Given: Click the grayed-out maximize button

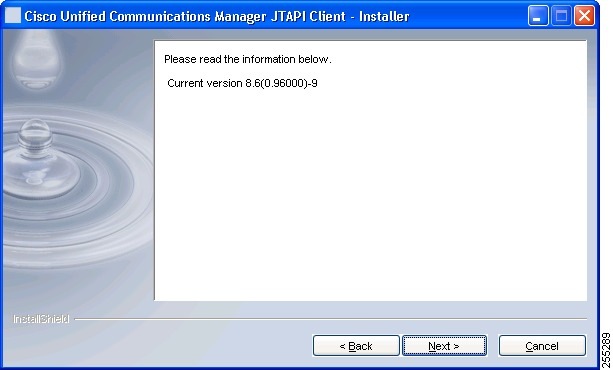Looking at the screenshot, I should click(561, 16).
